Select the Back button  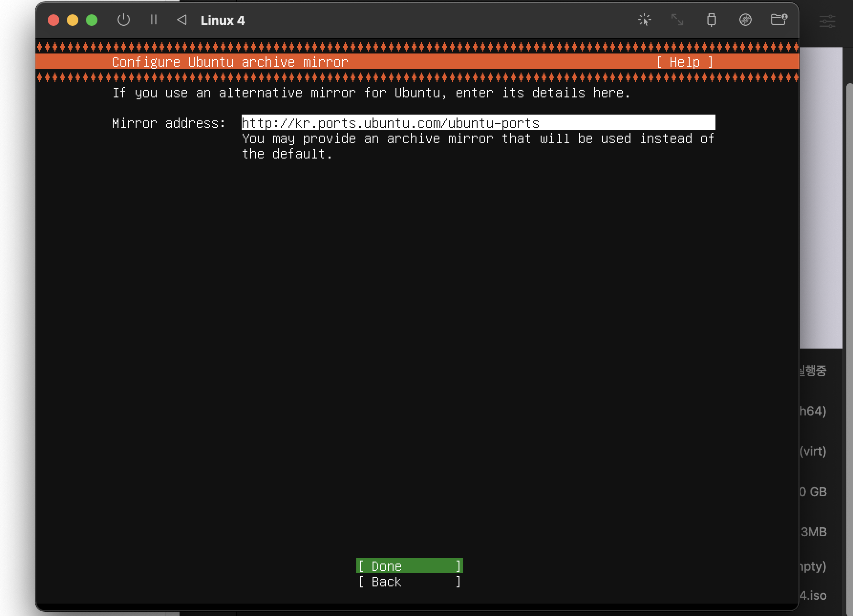(410, 582)
